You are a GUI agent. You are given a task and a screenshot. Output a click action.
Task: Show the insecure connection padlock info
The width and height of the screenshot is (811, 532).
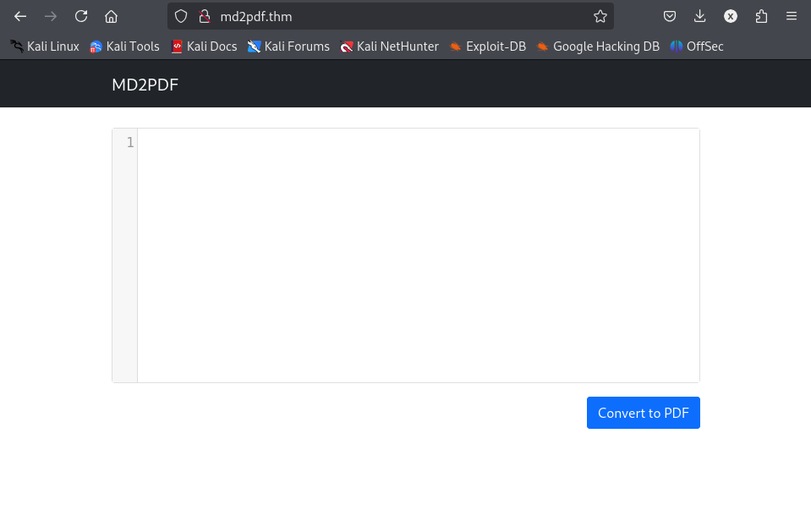click(x=205, y=17)
